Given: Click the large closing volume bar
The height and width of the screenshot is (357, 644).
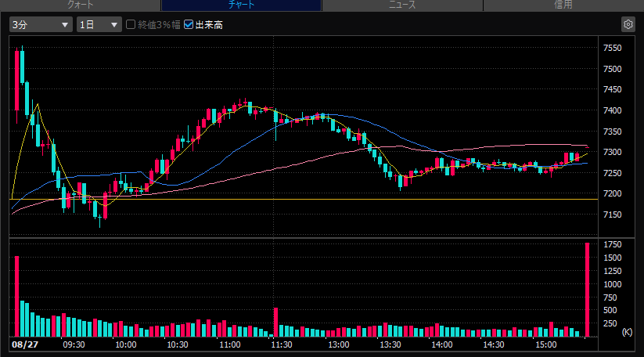Looking at the screenshot, I should (x=588, y=290).
